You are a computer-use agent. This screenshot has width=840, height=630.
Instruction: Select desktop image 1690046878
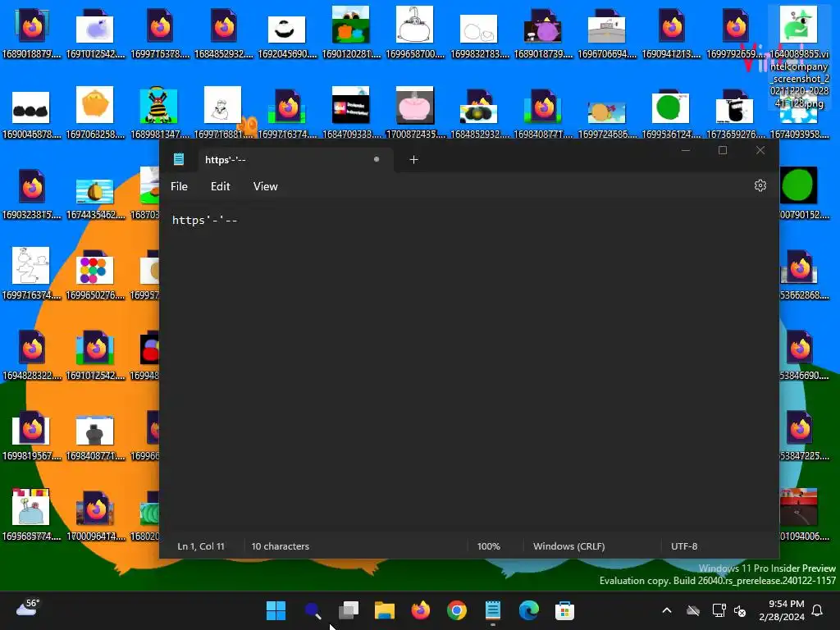(x=32, y=113)
